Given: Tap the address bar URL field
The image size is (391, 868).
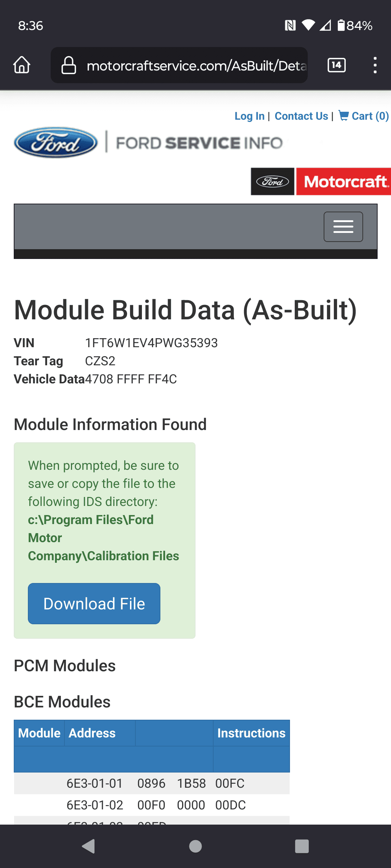Looking at the screenshot, I should point(195,65).
